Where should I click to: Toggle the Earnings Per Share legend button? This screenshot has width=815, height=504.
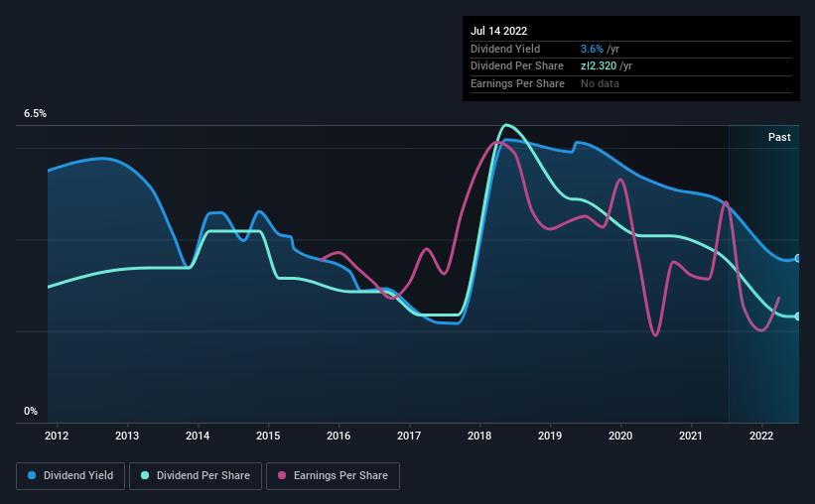[x=333, y=476]
